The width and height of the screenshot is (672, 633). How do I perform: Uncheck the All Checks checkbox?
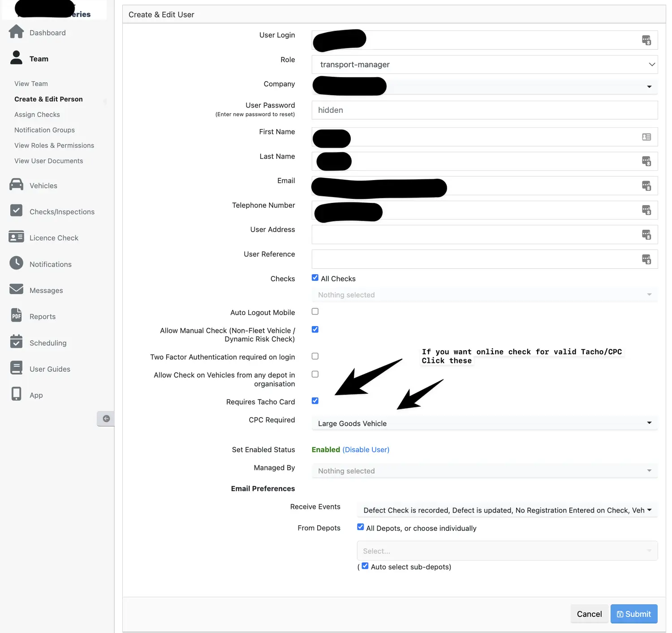coord(315,277)
